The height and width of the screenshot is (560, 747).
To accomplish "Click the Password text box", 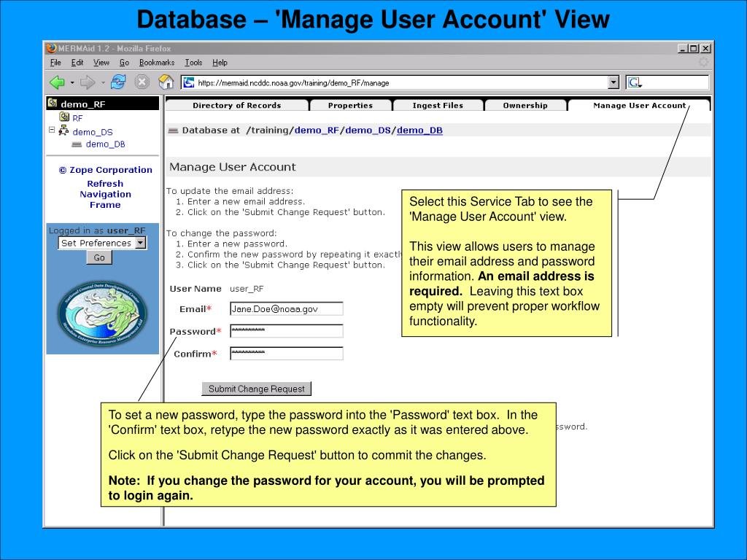I will pos(286,331).
